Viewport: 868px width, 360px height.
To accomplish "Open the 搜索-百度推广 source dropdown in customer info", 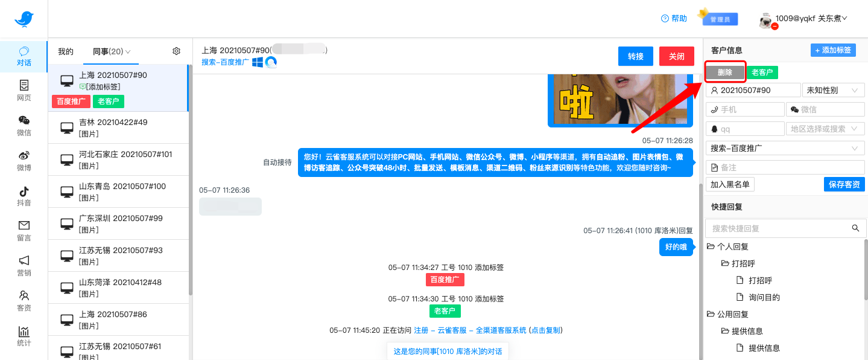I will pyautogui.click(x=785, y=147).
